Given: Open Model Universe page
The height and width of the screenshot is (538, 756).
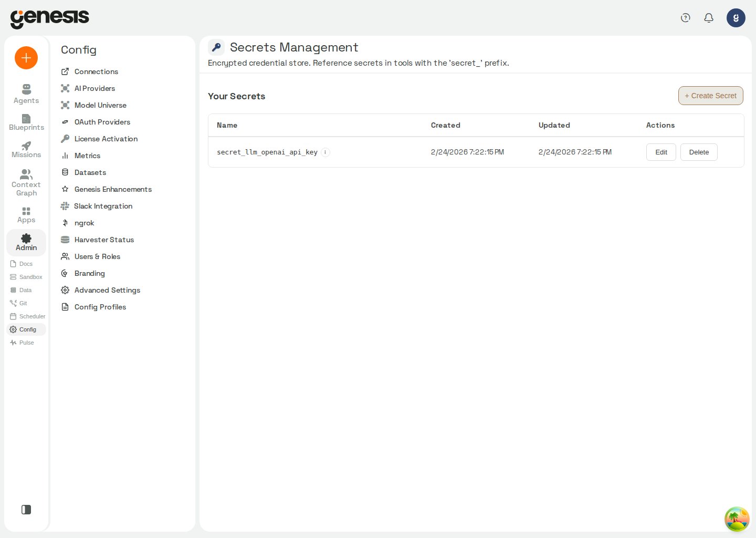Looking at the screenshot, I should pyautogui.click(x=94, y=105).
